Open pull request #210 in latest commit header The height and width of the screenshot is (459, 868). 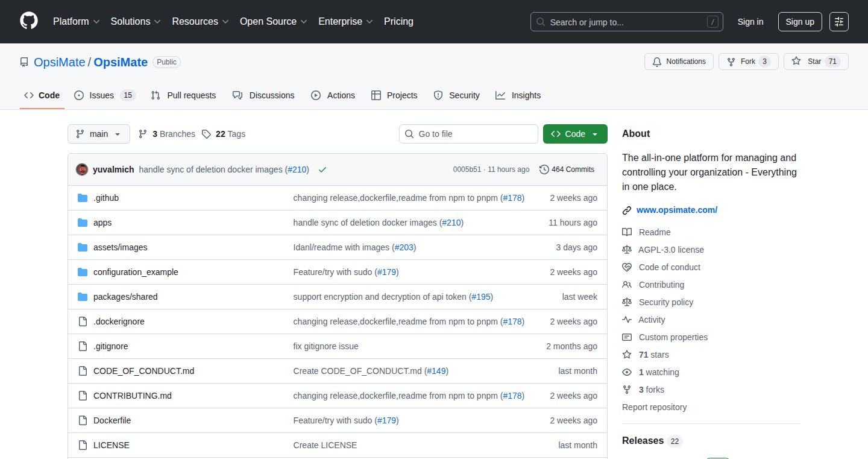[x=297, y=169]
